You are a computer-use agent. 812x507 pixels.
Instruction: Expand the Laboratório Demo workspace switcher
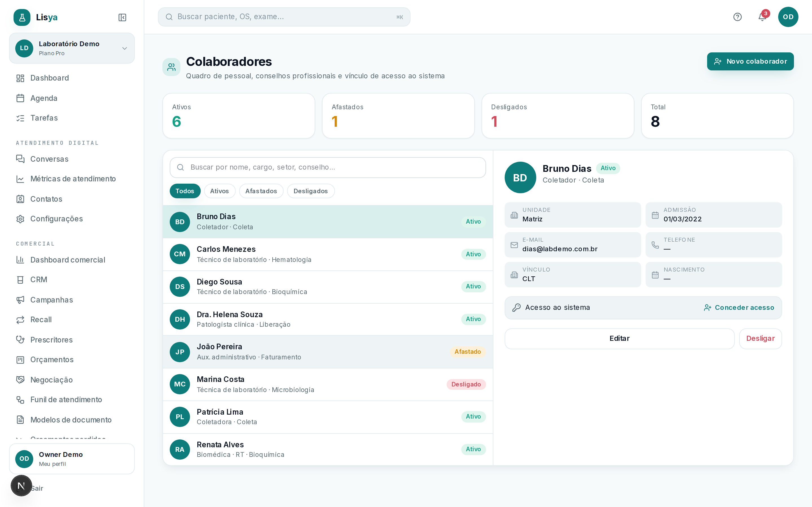[x=72, y=48]
